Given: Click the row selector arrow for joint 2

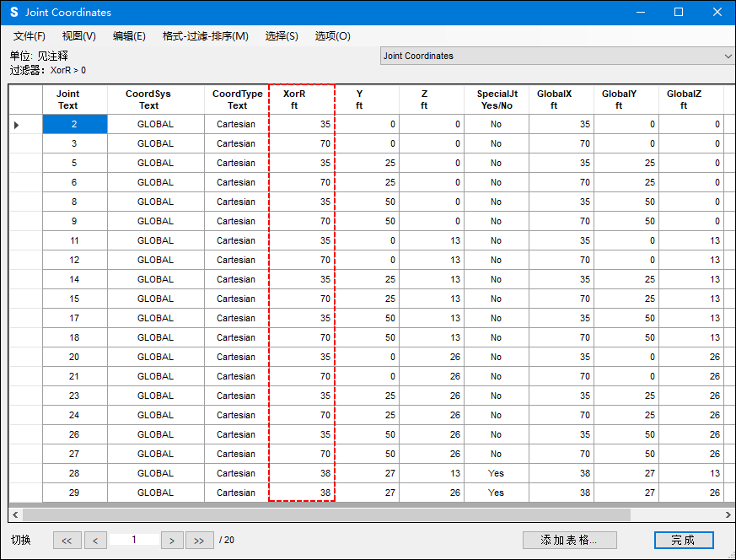Looking at the screenshot, I should [x=17, y=125].
